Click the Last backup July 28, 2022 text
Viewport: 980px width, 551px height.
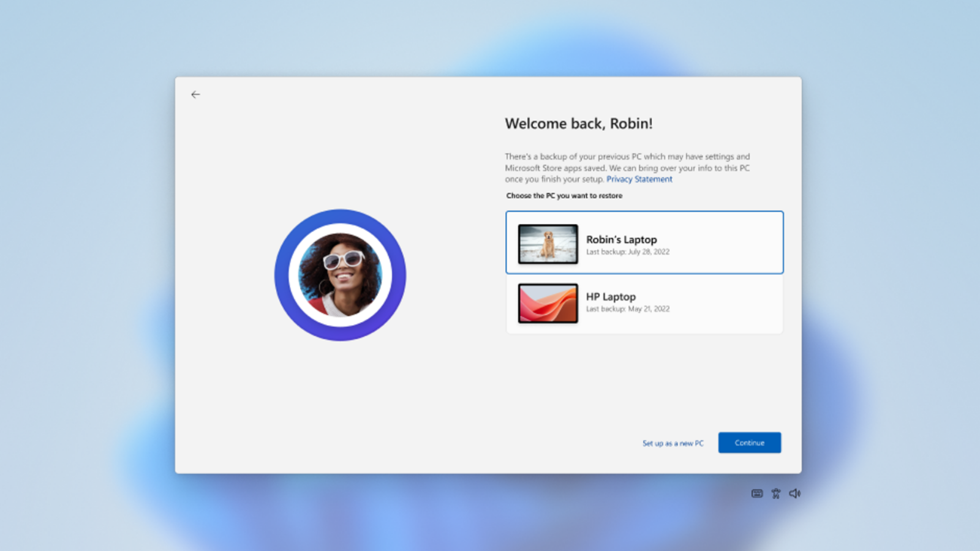[627, 252]
